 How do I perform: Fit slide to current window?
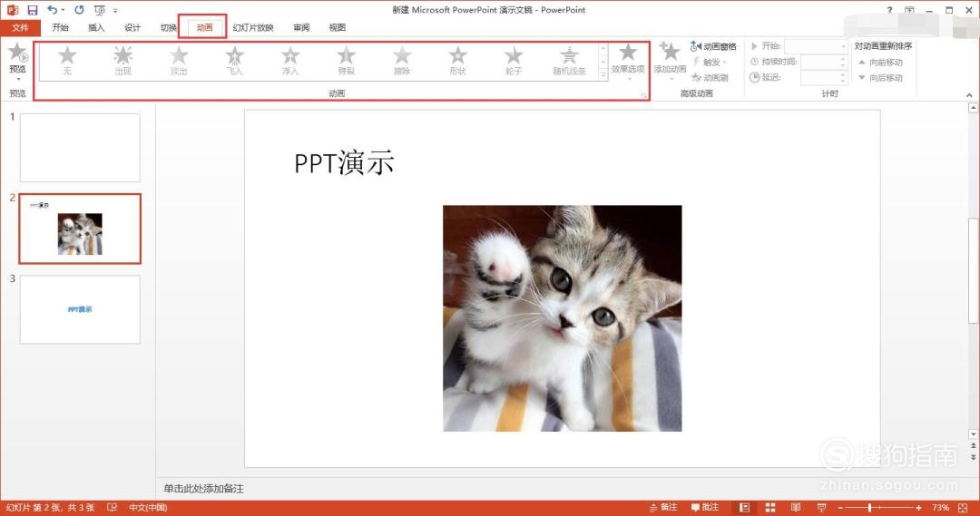[963, 508]
